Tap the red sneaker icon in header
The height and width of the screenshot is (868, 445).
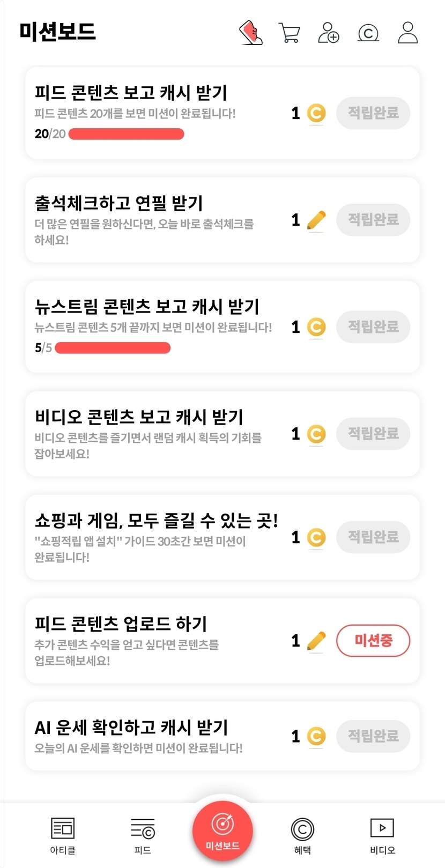(x=250, y=33)
